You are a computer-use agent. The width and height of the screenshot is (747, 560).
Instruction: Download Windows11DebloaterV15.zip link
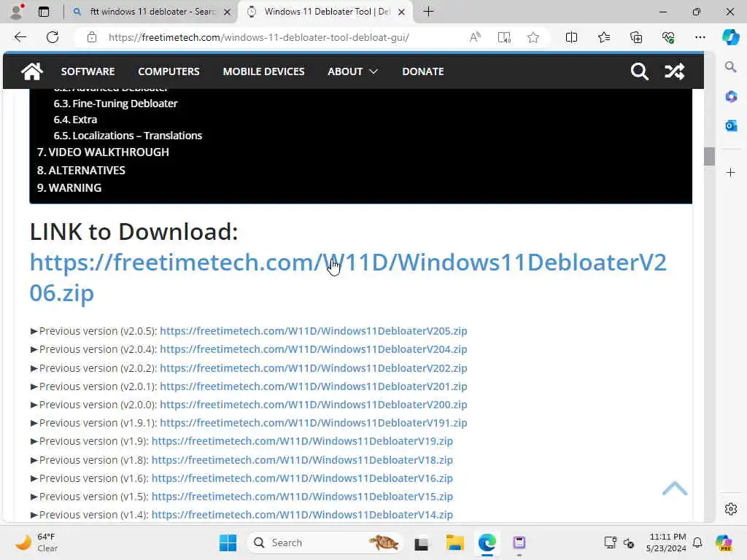[302, 496]
